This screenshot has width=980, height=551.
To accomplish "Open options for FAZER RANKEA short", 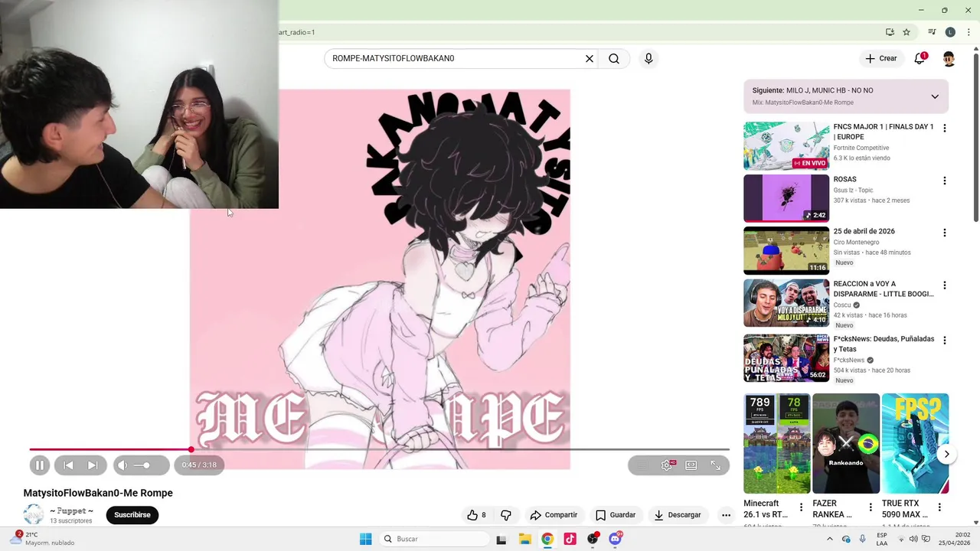I will (870, 507).
